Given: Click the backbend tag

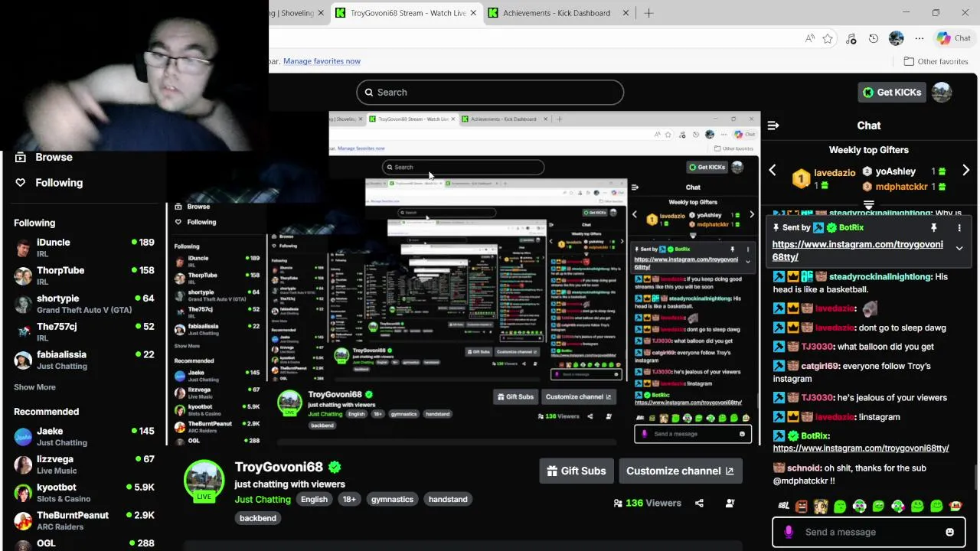Looking at the screenshot, I should click(x=258, y=518).
